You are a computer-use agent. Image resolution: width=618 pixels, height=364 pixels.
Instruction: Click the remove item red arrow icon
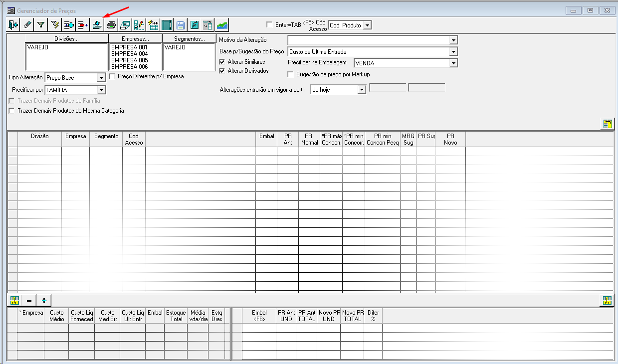tap(83, 24)
